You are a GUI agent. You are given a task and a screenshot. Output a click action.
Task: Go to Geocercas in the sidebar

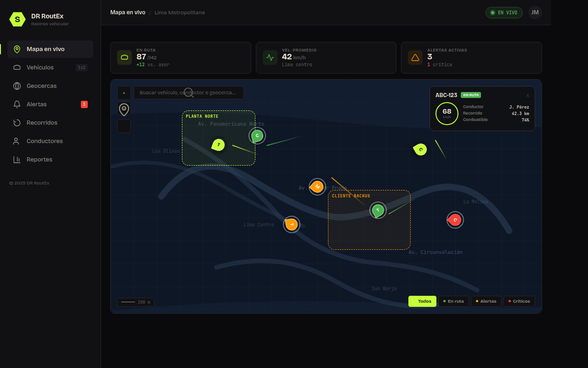50,86
